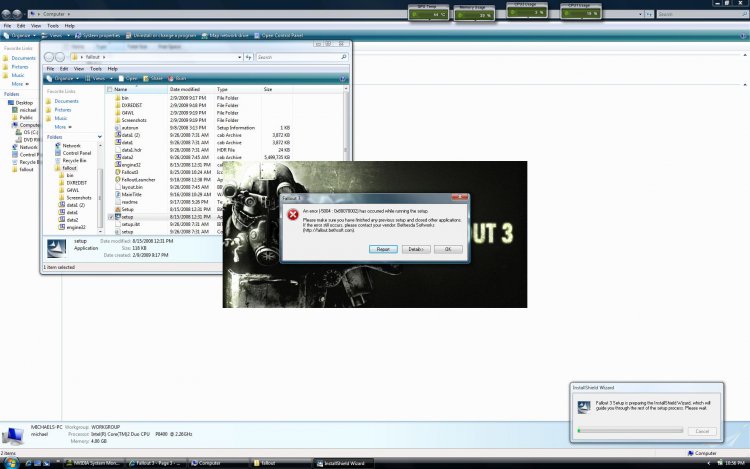The height and width of the screenshot is (469, 750).
Task: Select DXREDIST folder in file list
Action: [132, 105]
